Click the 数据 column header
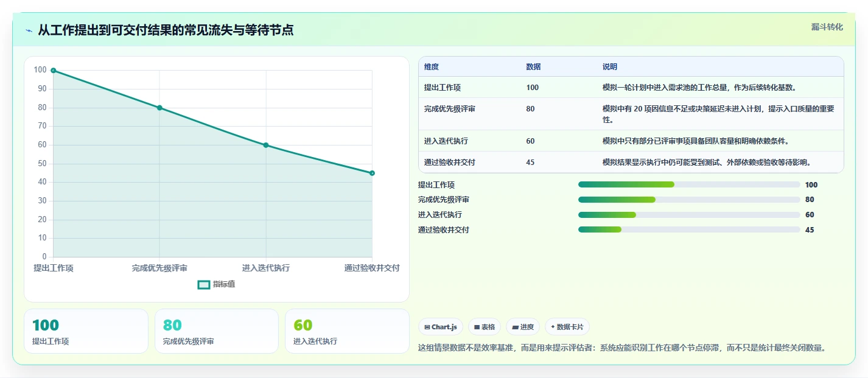The image size is (868, 378). [x=534, y=67]
